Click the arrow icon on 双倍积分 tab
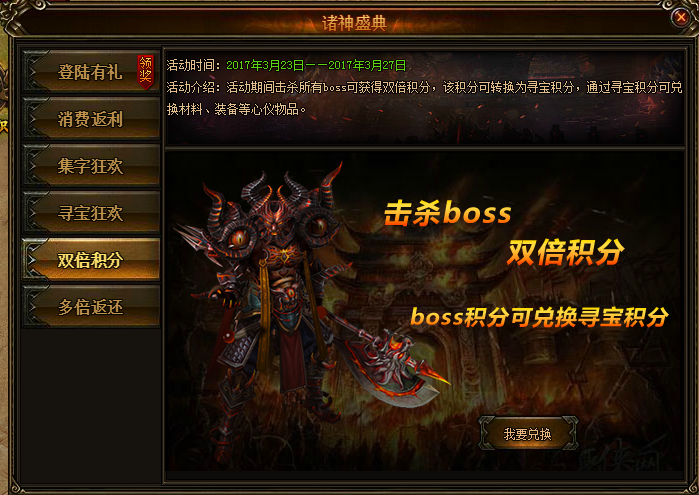699x495 pixels. tap(33, 260)
